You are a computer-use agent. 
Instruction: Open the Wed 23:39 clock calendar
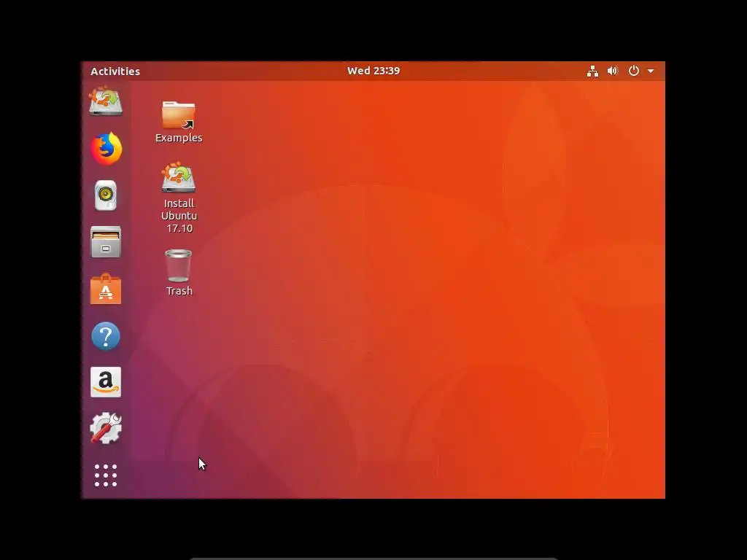pyautogui.click(x=373, y=71)
